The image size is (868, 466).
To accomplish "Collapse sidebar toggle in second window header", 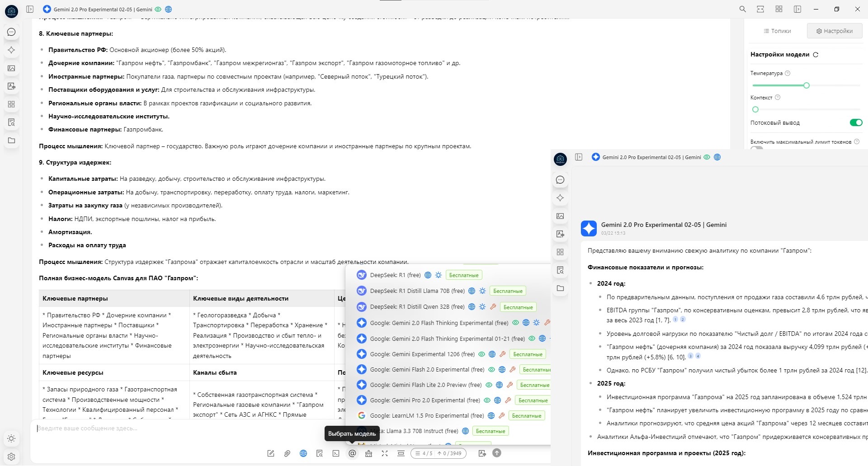I will (579, 157).
